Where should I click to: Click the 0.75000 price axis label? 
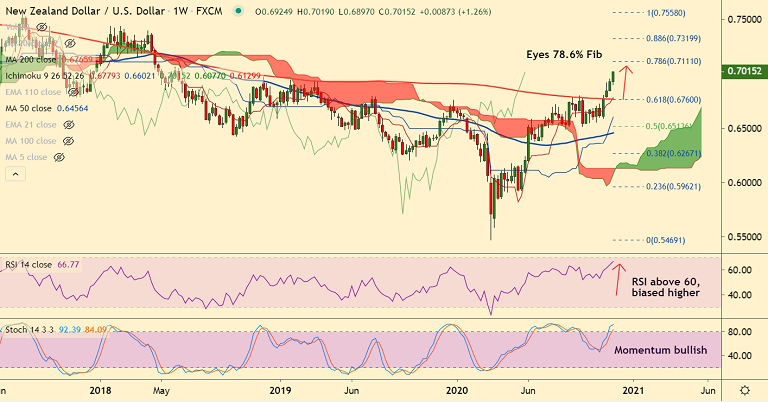click(x=744, y=20)
